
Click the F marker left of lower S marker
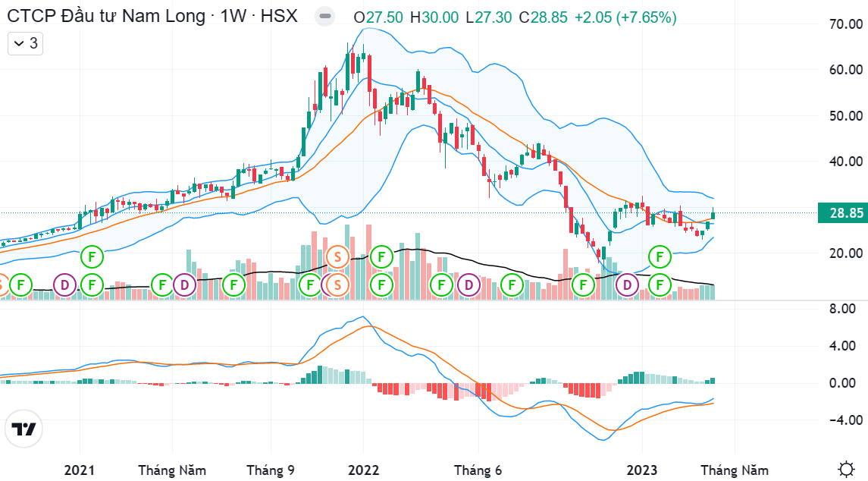310,286
